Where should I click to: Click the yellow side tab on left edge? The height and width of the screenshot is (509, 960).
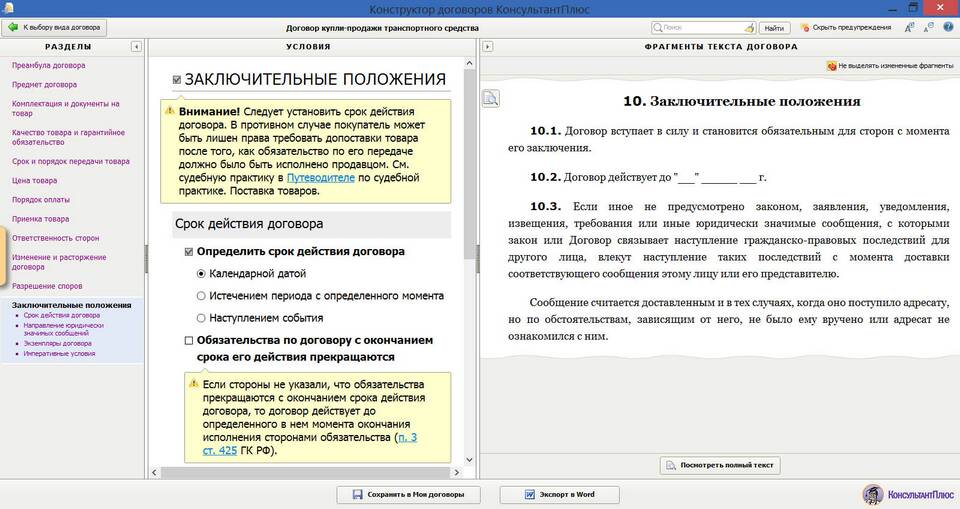click(x=3, y=257)
